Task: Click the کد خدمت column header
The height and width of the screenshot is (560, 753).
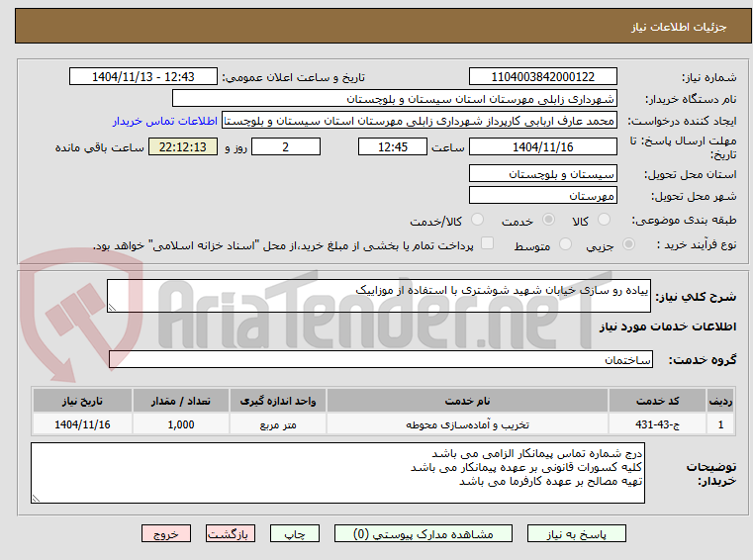Action: click(x=657, y=401)
